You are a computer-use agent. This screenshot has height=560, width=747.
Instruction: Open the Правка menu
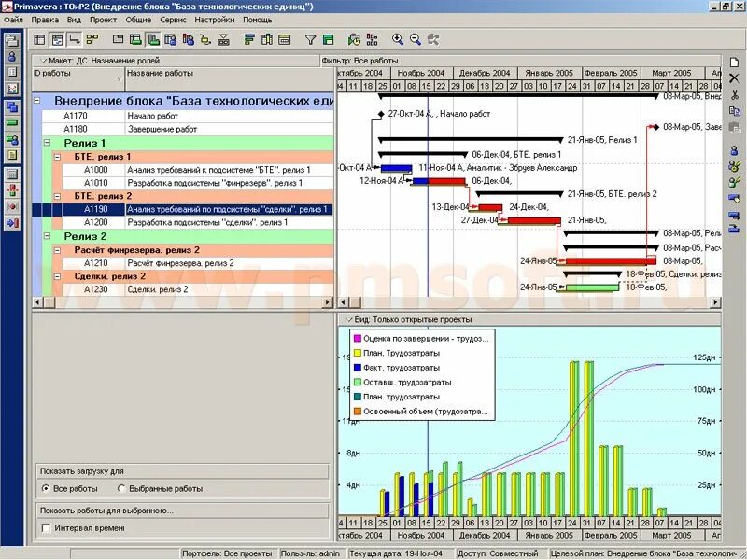coord(45,20)
